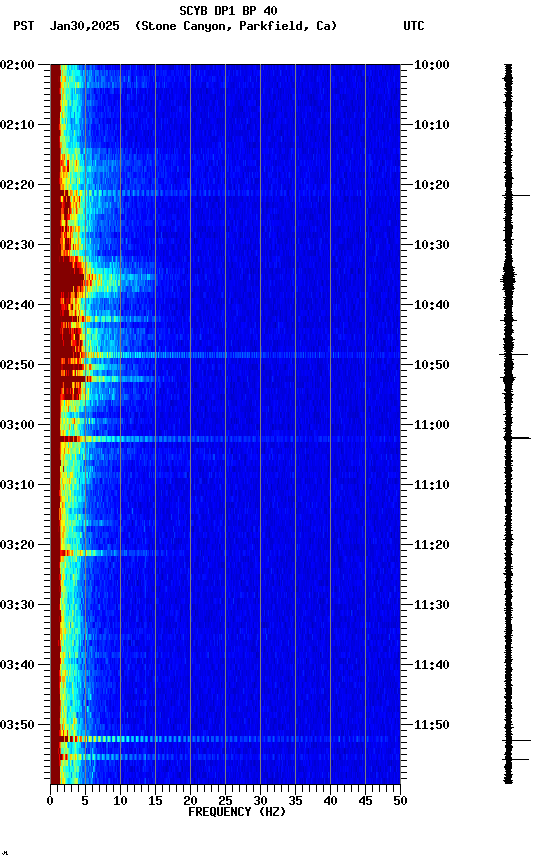552x864 pixels.
Task: Click the 11:10 UTC time label
Action: 432,485
